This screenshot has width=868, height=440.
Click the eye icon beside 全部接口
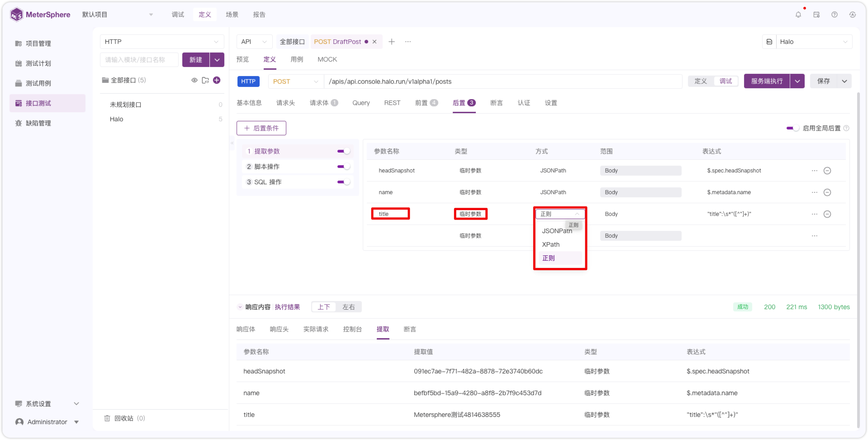tap(194, 80)
